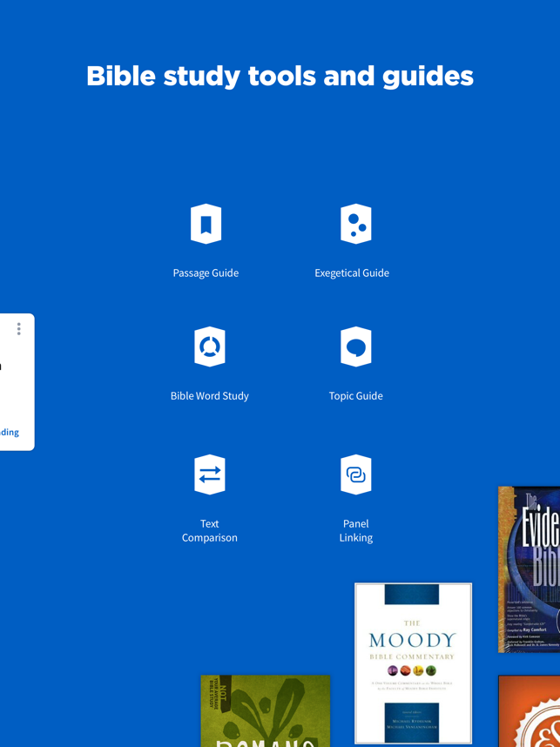The image size is (560, 747).
Task: Click the Bible Word Study label
Action: (210, 396)
